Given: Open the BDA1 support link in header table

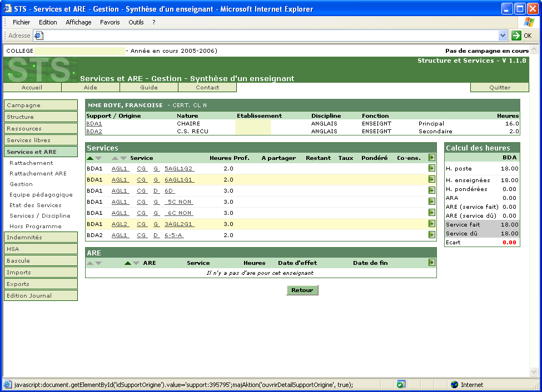Looking at the screenshot, I should tap(94, 124).
